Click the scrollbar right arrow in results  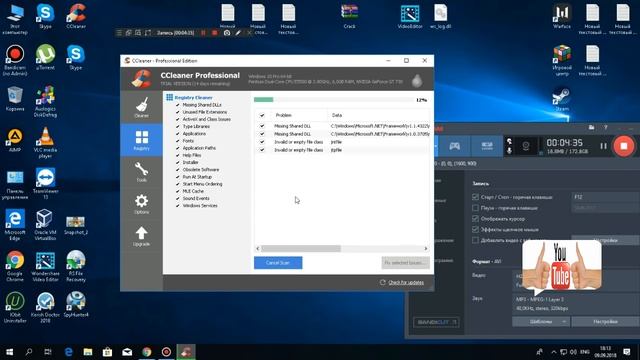coord(426,248)
